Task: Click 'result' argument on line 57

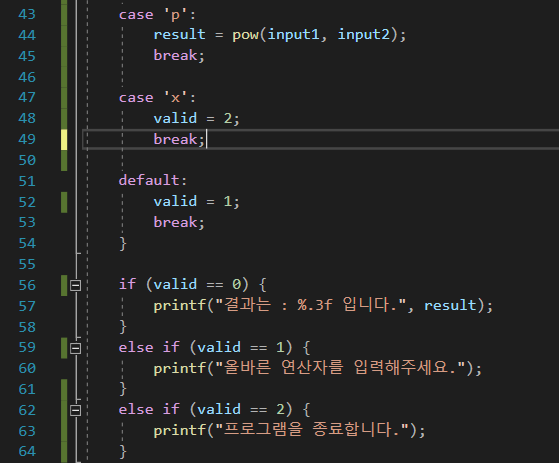Action: click(x=450, y=306)
